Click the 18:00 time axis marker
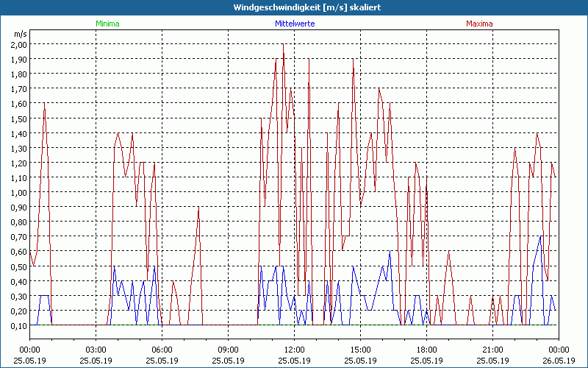Viewport: 588px width, 368px height. pos(426,349)
